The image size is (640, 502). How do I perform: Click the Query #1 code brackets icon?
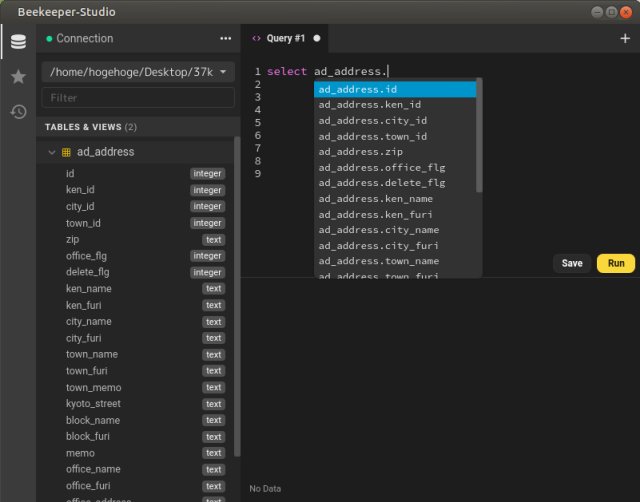coord(256,38)
